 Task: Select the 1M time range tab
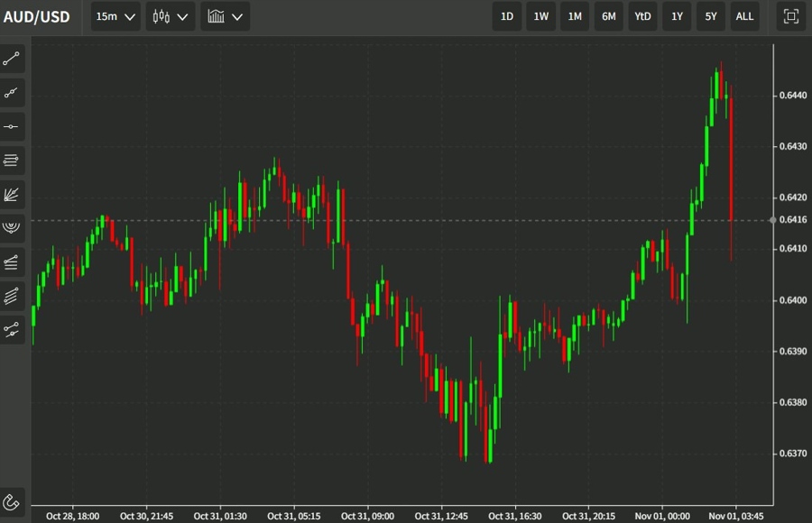(575, 16)
